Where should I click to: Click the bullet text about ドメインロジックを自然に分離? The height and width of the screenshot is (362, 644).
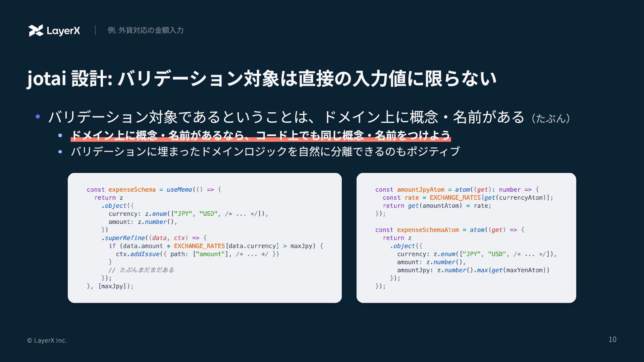(x=265, y=152)
